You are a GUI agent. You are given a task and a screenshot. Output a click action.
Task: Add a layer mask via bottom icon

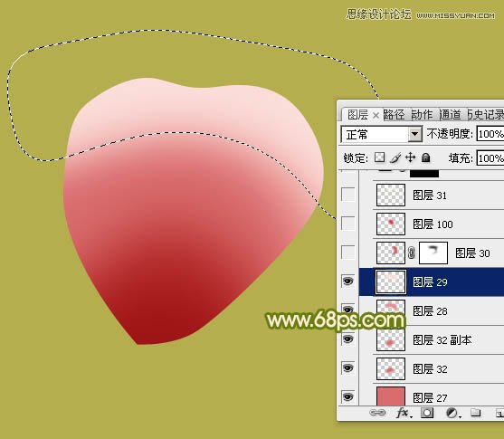[427, 413]
